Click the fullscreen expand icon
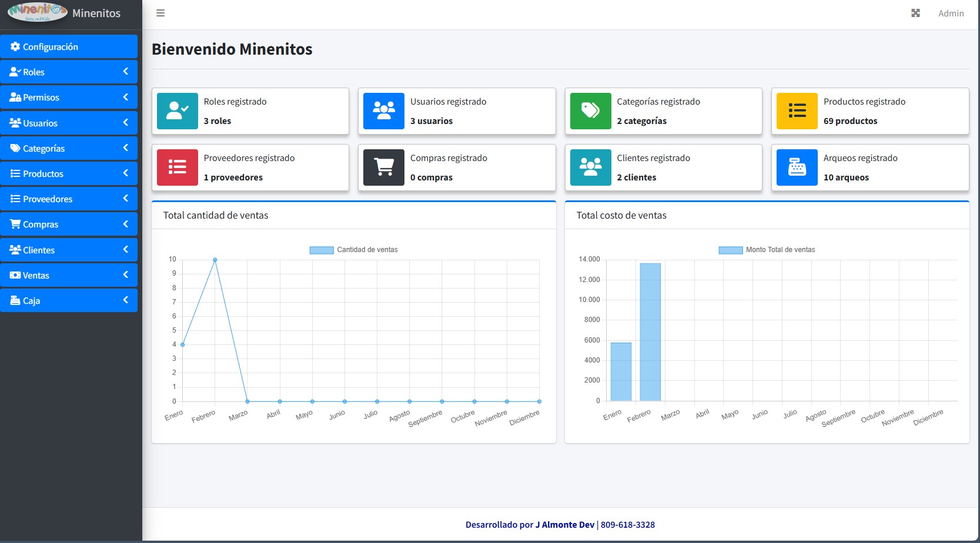 [x=915, y=13]
